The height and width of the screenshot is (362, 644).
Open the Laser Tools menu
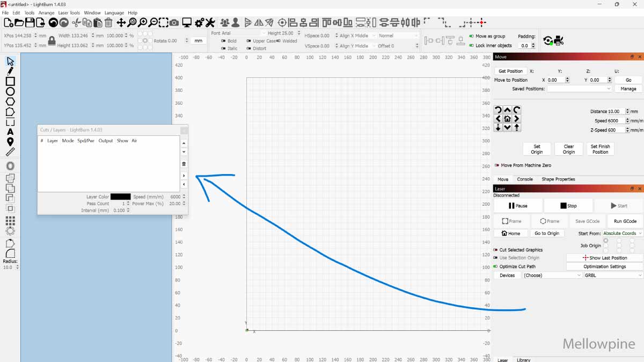(69, 13)
